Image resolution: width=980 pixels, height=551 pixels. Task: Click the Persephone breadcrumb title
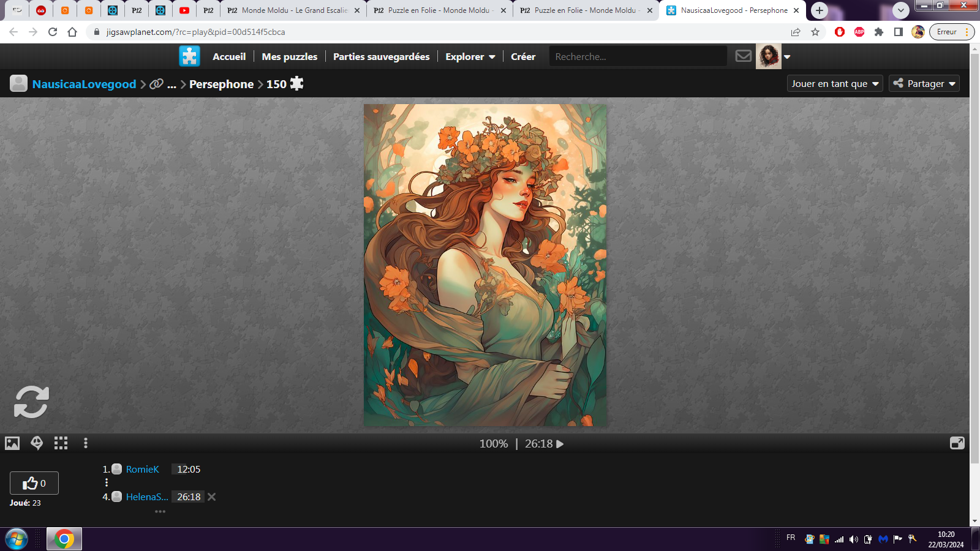tap(221, 84)
